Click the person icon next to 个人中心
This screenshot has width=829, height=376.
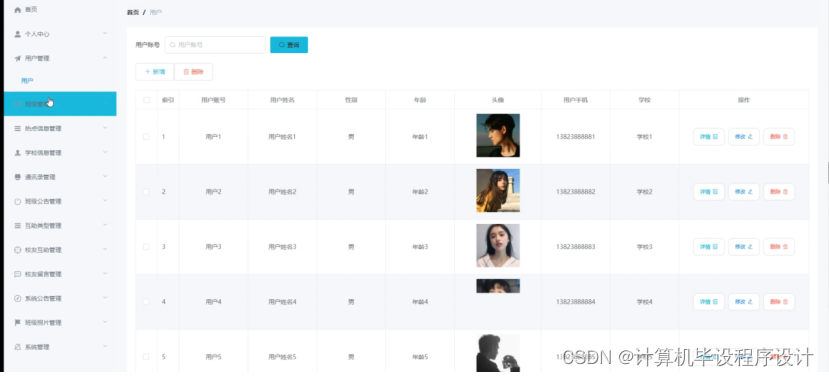[17, 34]
